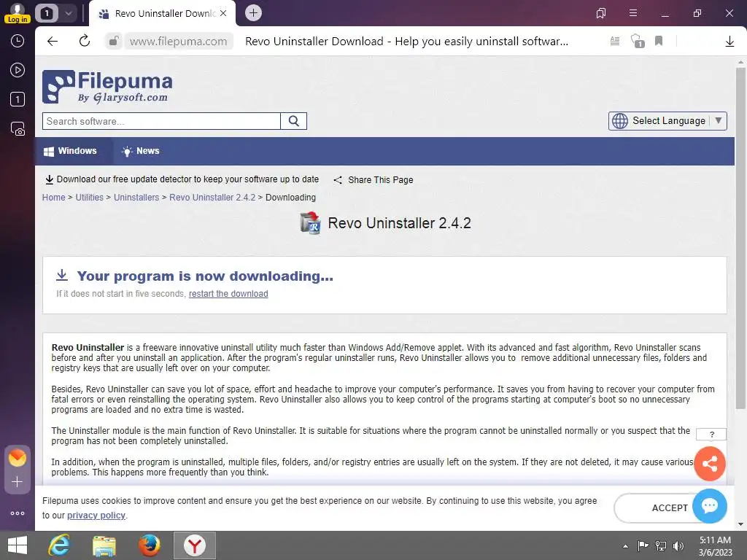Go to Uninstallers breadcrumb
The image size is (747, 560).
tap(136, 197)
